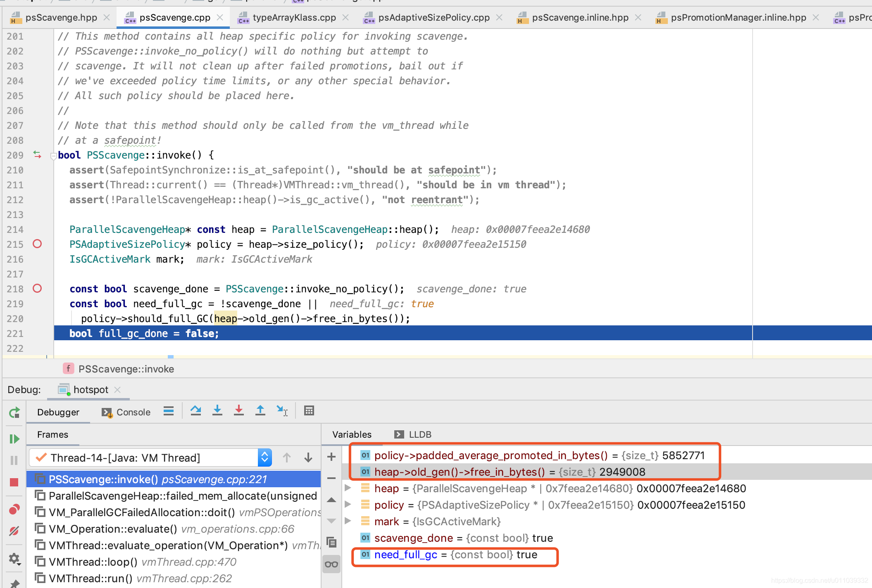Select VMThread::loop() stack frame
Image resolution: width=872 pixels, height=588 pixels.
(93, 562)
